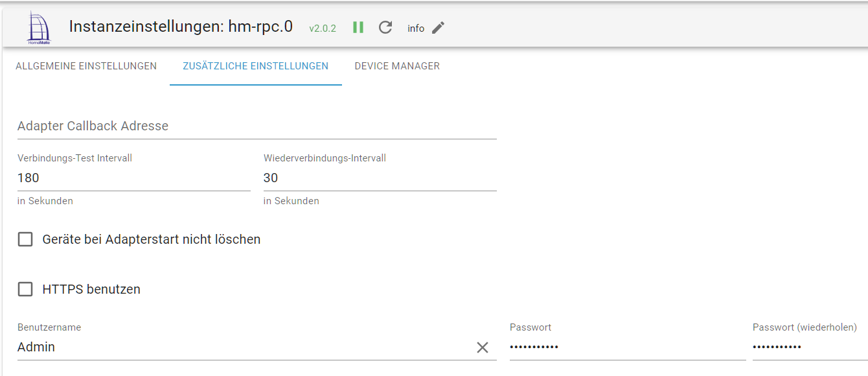
Task: Click the v2.0.2 version label
Action: click(323, 29)
